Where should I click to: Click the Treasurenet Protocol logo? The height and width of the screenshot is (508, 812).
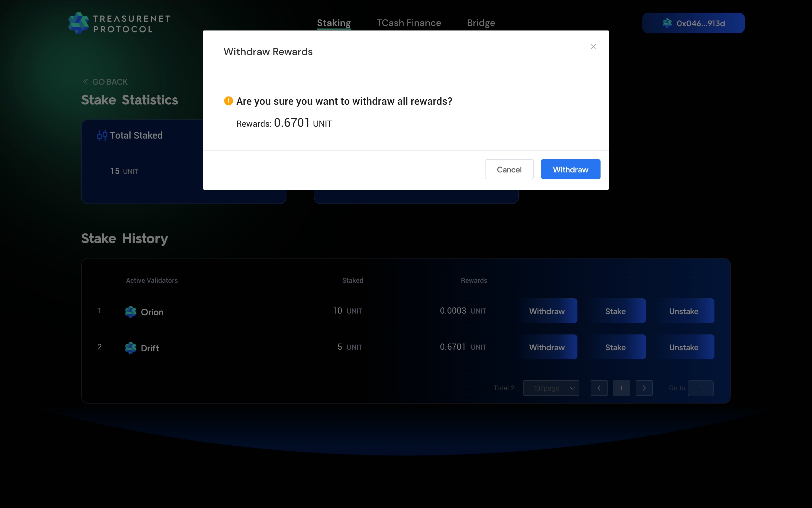point(120,23)
